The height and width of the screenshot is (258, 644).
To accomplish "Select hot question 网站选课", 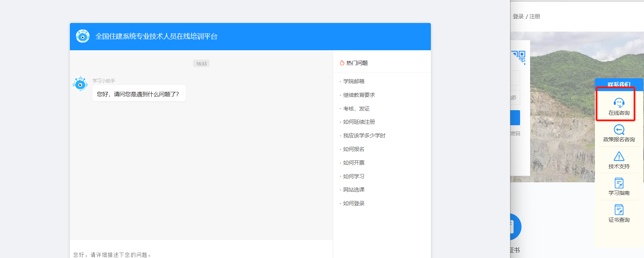I will (354, 190).
